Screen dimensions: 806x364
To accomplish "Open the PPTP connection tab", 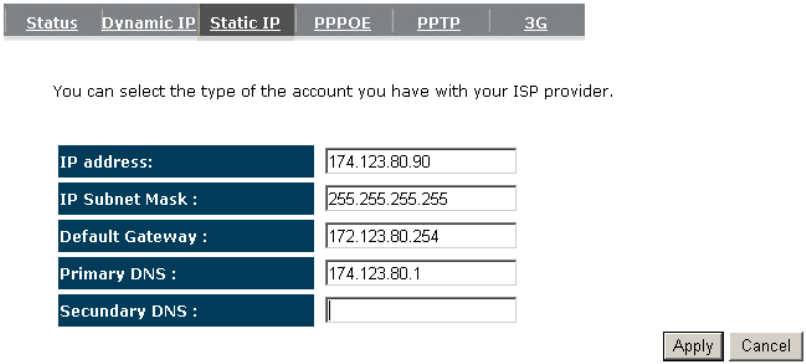I will tap(438, 23).
